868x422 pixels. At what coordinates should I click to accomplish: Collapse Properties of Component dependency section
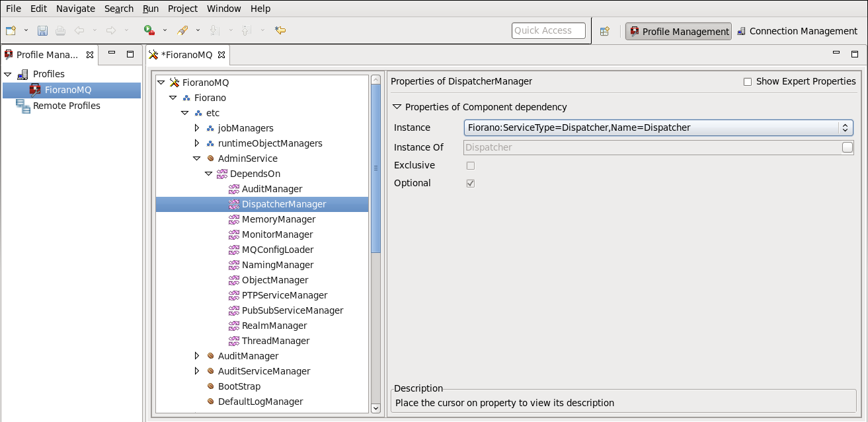[x=397, y=107]
